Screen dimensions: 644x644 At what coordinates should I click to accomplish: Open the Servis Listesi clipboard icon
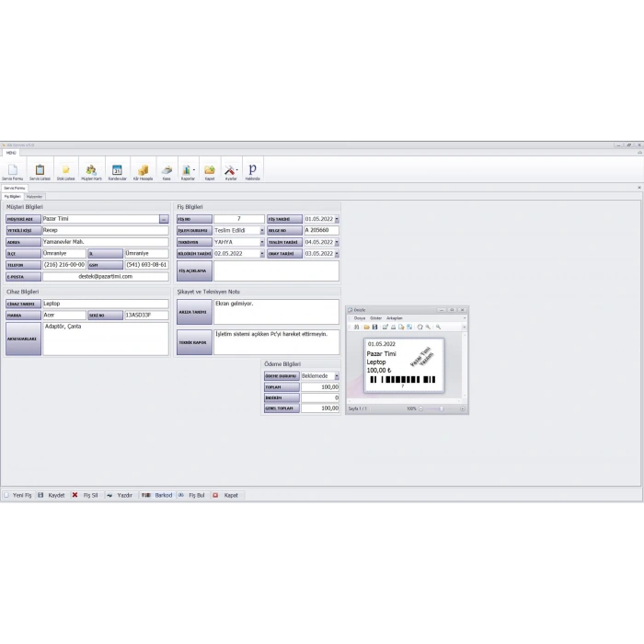[x=40, y=170]
